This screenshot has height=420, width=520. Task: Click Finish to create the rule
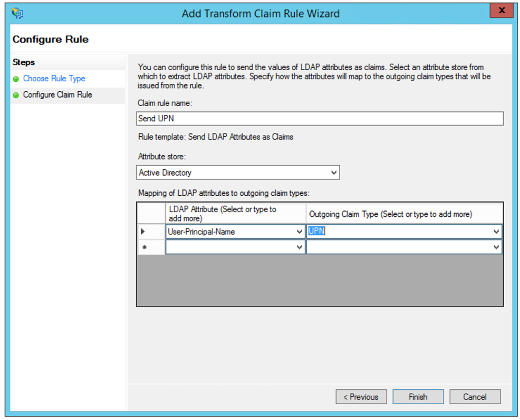coord(418,397)
